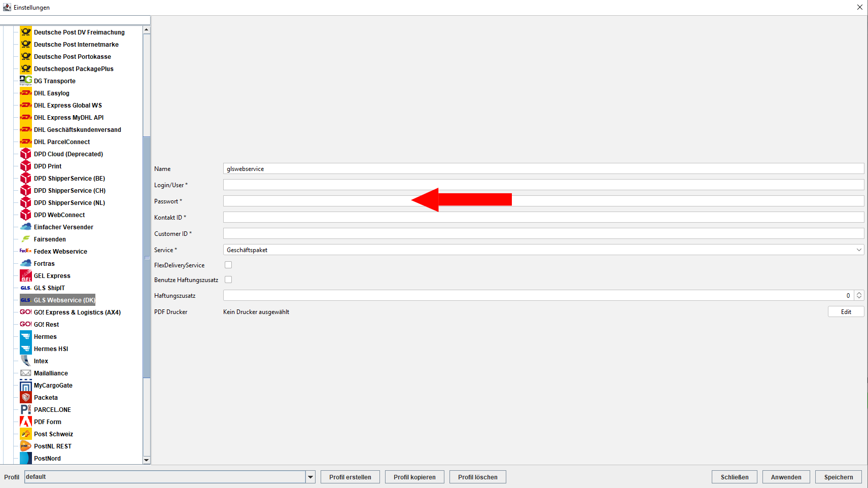The height and width of the screenshot is (488, 868).
Task: Click into the Kontakt ID input field
Action: [543, 217]
